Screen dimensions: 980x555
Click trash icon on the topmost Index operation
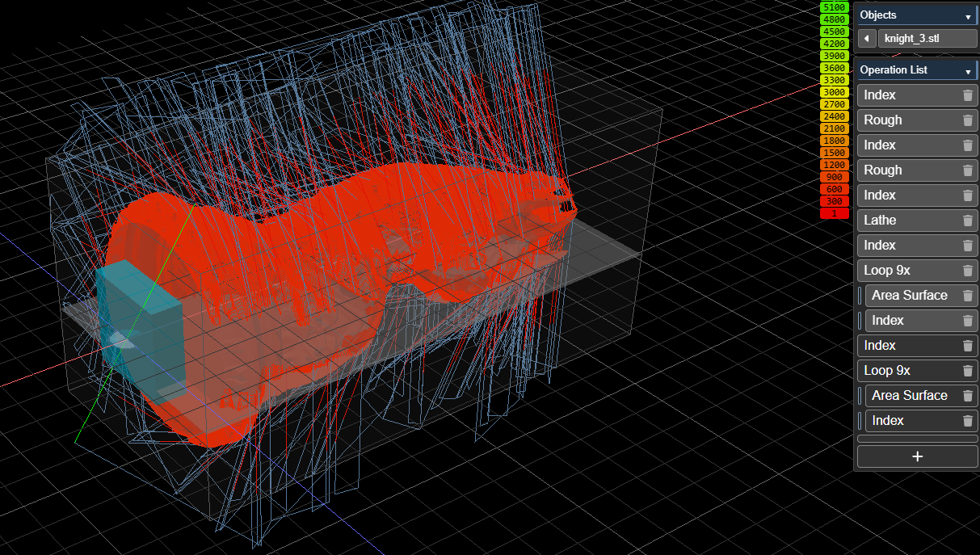point(967,95)
